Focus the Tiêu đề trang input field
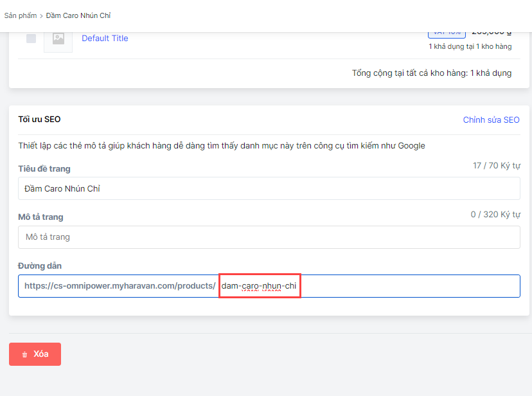 [269, 189]
